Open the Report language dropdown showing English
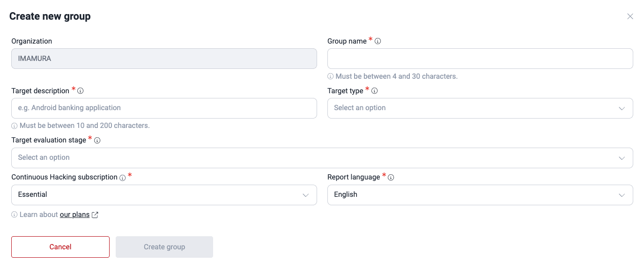The width and height of the screenshot is (644, 269). (x=480, y=195)
